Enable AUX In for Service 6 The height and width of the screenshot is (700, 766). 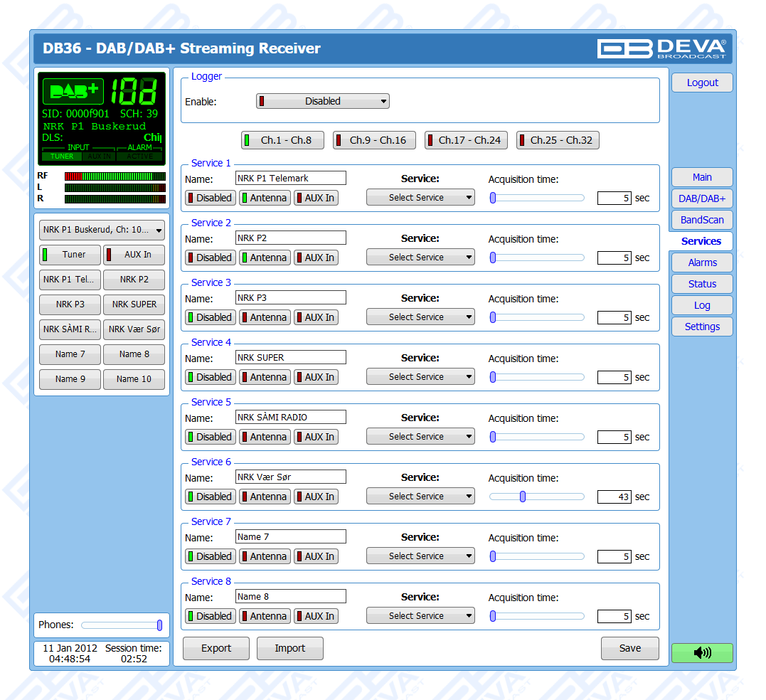tap(316, 497)
